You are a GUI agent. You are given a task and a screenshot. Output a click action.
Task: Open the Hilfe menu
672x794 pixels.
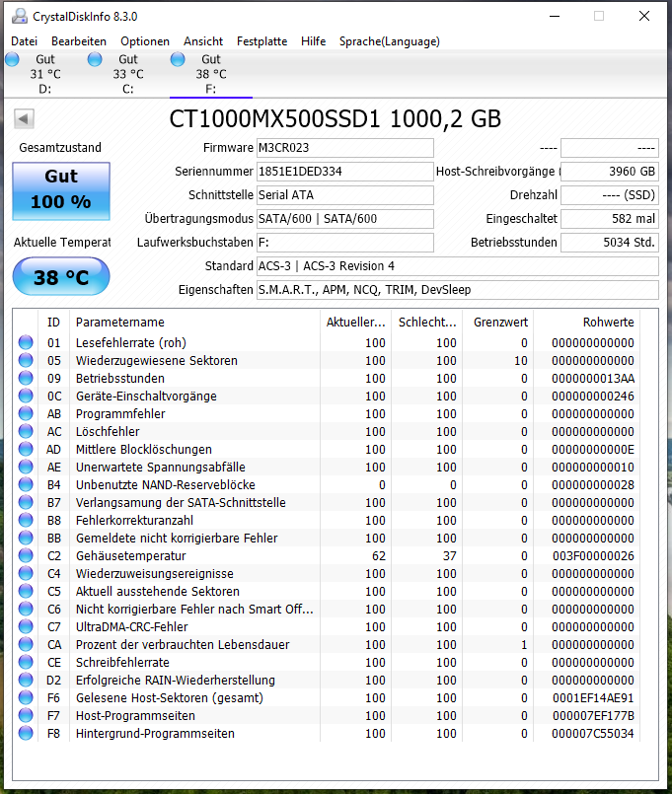[313, 41]
